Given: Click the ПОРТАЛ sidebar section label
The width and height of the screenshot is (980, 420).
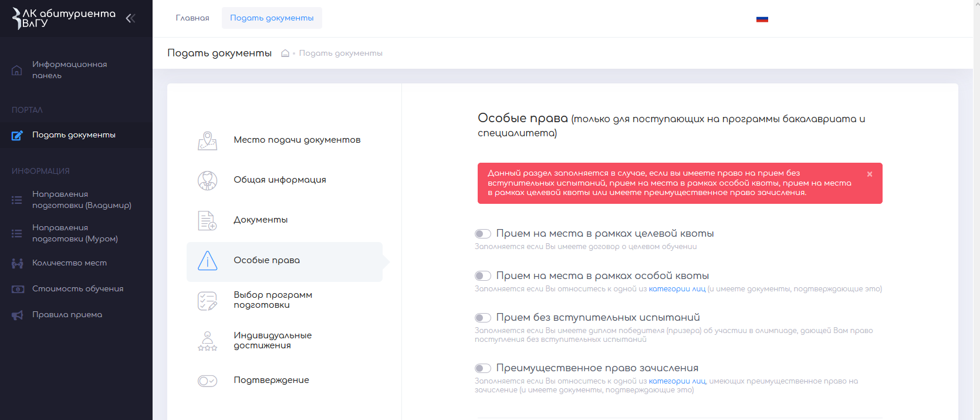Looking at the screenshot, I should pos(27,110).
